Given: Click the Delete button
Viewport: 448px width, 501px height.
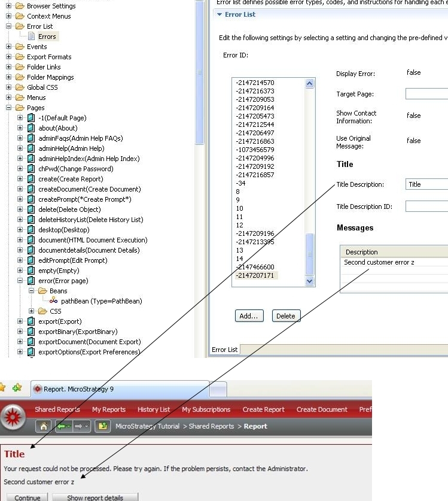Looking at the screenshot, I should pos(286,316).
